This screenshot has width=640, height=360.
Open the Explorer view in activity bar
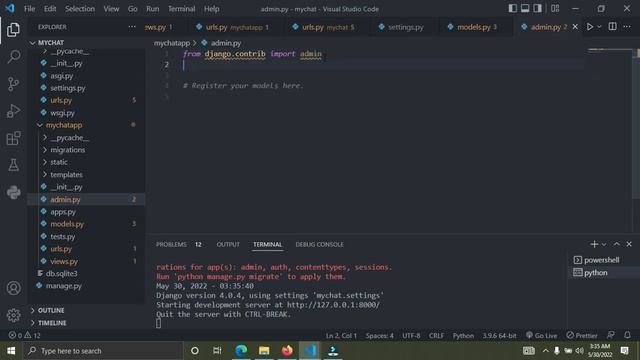pos(13,30)
